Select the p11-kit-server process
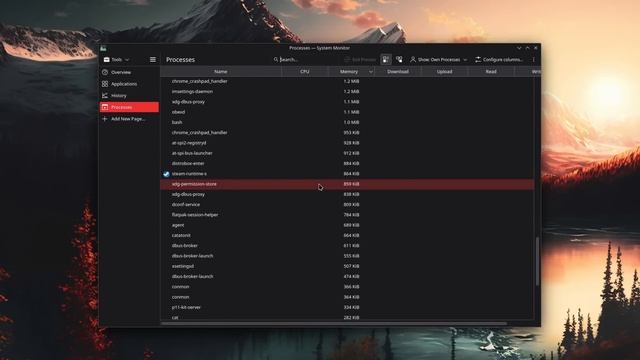Screen dimensions: 640x360 click(347, 307)
